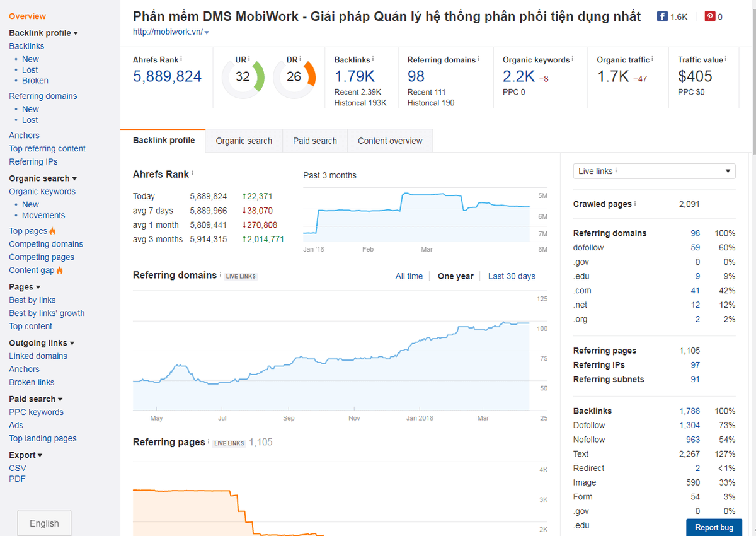Image resolution: width=756 pixels, height=536 pixels.
Task: Click the Facebook share count icon
Action: (662, 17)
